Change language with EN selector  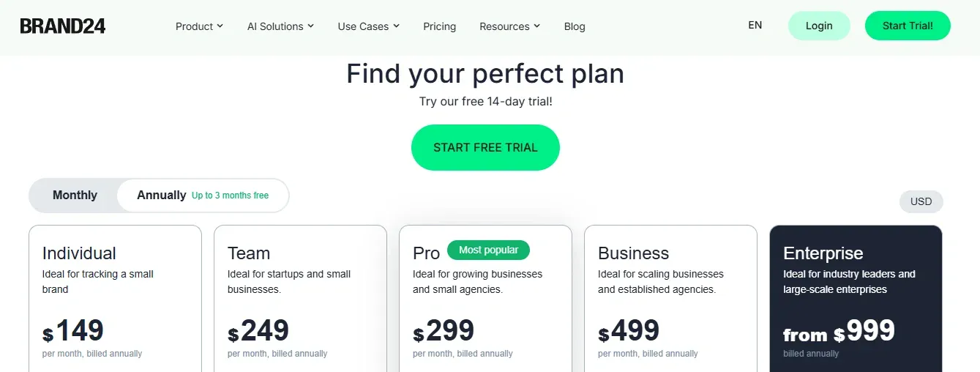click(755, 26)
